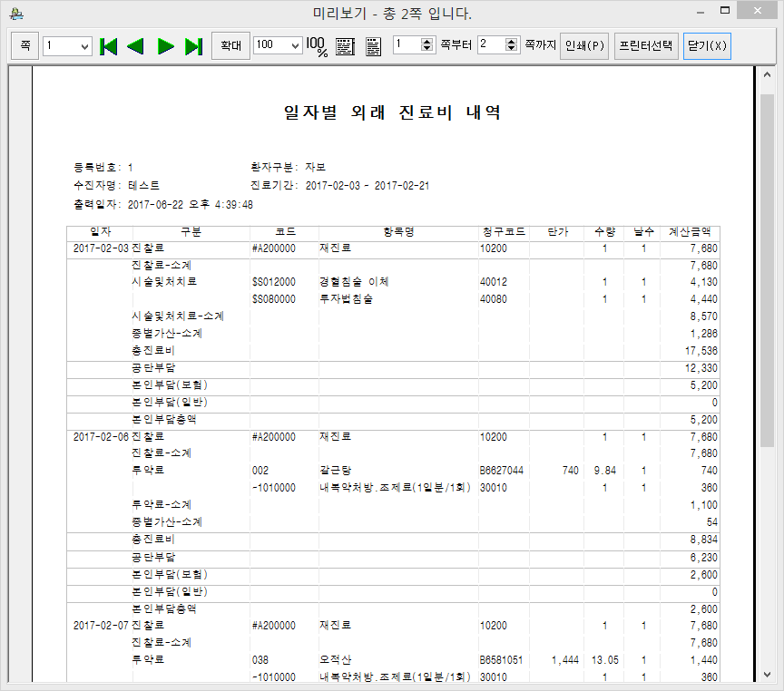Close preview with 닫기(X) button
The width and height of the screenshot is (784, 691).
point(707,45)
